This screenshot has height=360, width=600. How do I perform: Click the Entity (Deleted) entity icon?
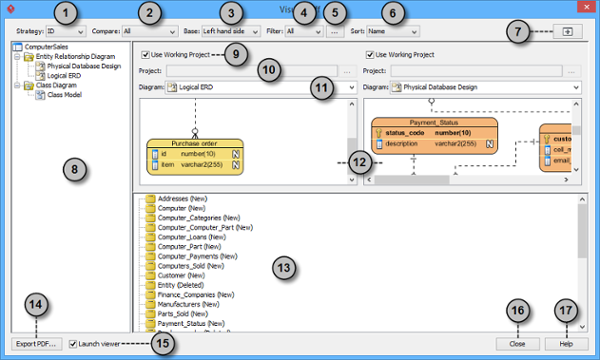(x=150, y=285)
